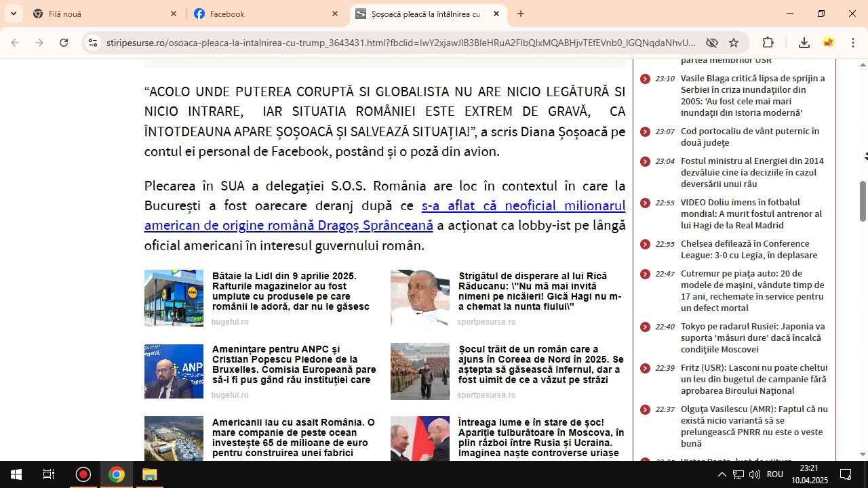Switch to the Filă nouă tab
Screen dimensions: 868x488
[x=105, y=14]
